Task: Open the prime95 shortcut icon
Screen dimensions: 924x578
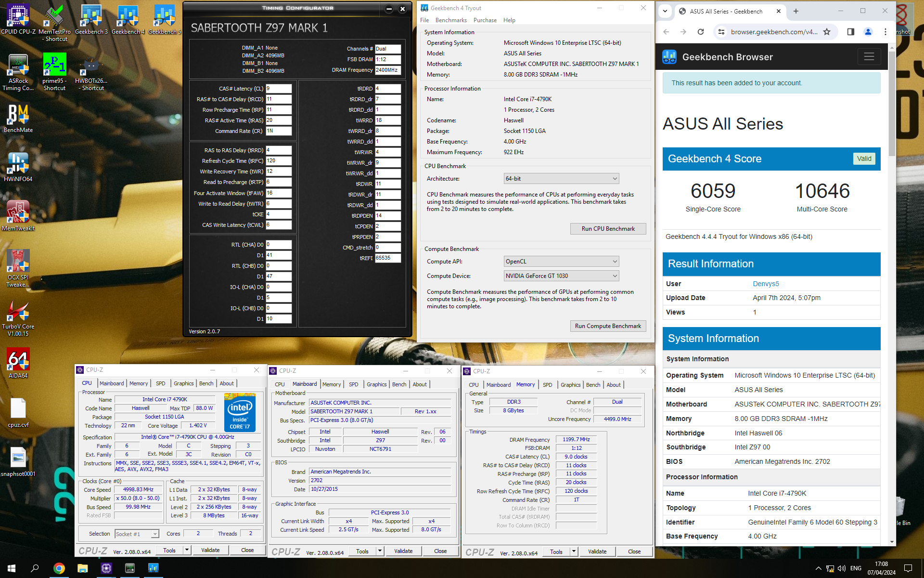Action: coord(54,72)
